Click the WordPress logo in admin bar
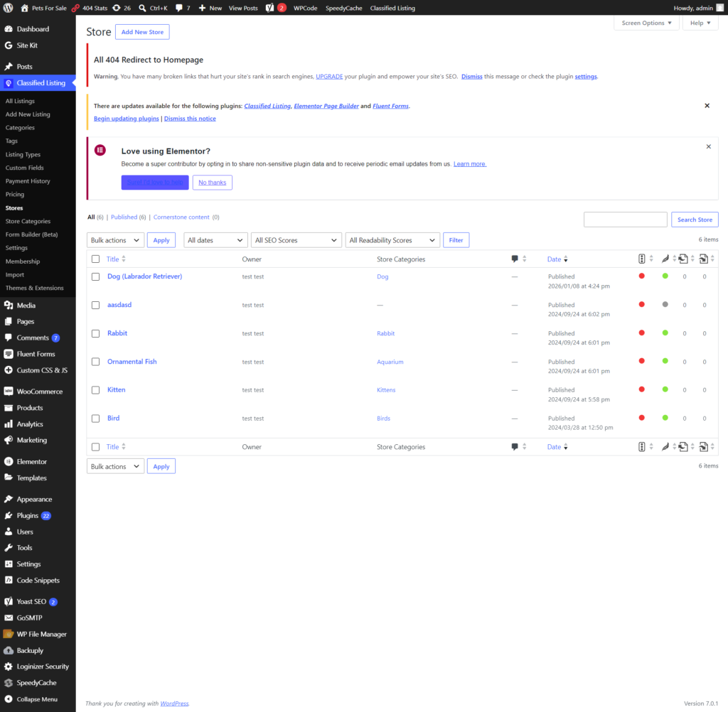The image size is (728, 712). click(x=9, y=8)
